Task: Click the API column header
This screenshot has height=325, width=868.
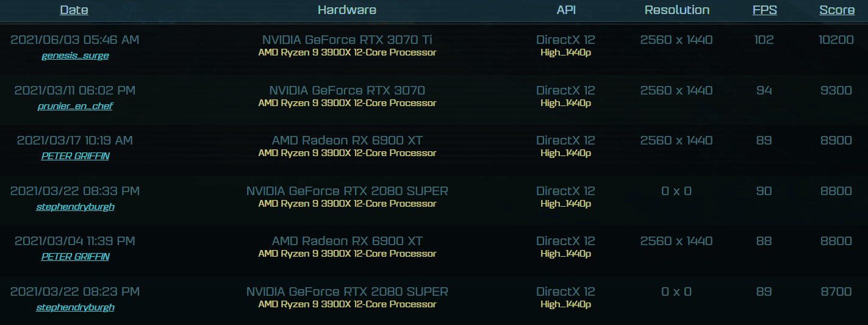Action: point(566,10)
